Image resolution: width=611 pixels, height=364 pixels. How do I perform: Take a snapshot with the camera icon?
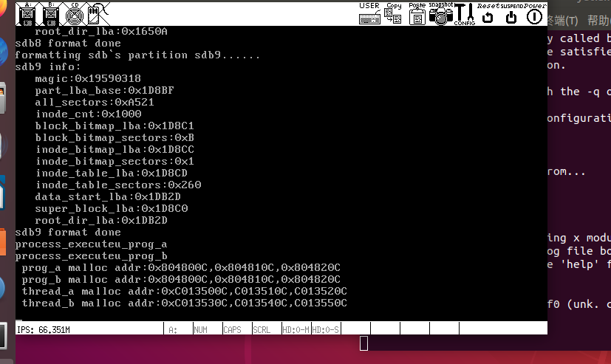click(440, 13)
